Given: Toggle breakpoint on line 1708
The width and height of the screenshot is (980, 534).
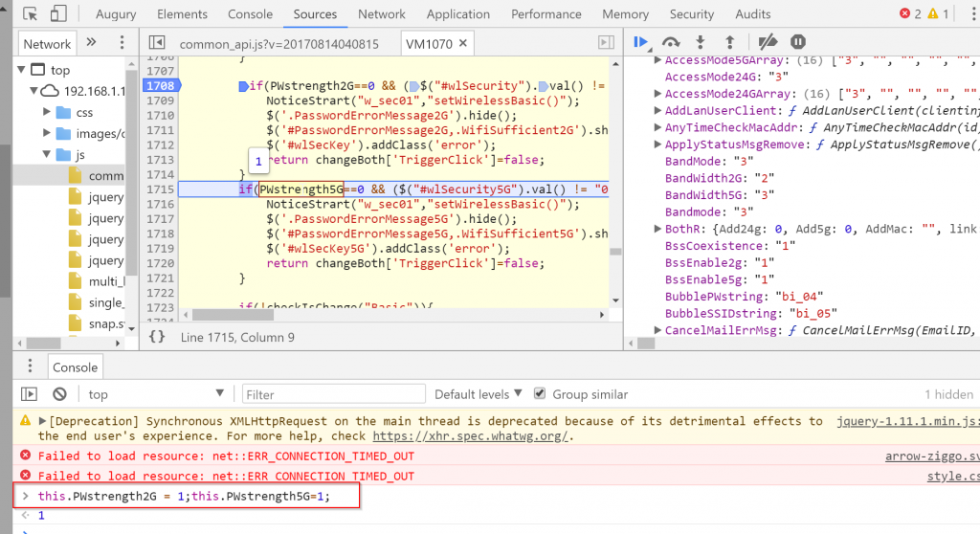Looking at the screenshot, I should click(x=161, y=86).
